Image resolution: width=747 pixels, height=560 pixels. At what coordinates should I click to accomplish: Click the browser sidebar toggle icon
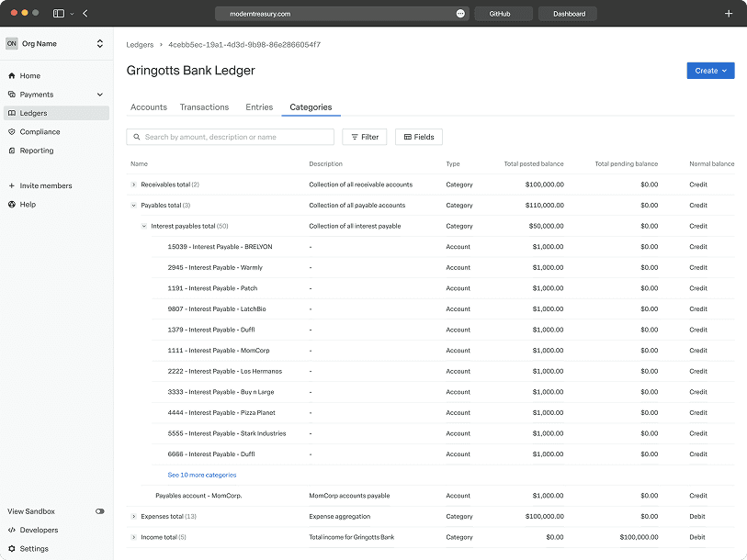point(59,14)
